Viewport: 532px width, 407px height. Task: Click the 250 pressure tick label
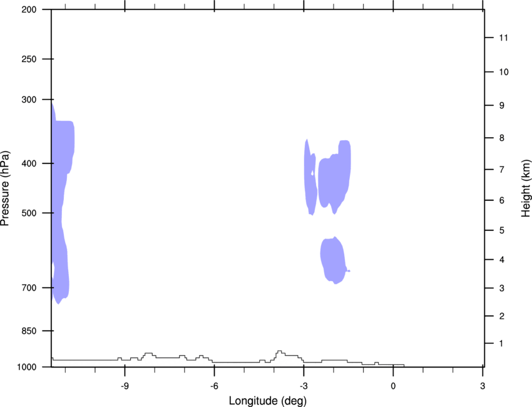coord(29,59)
